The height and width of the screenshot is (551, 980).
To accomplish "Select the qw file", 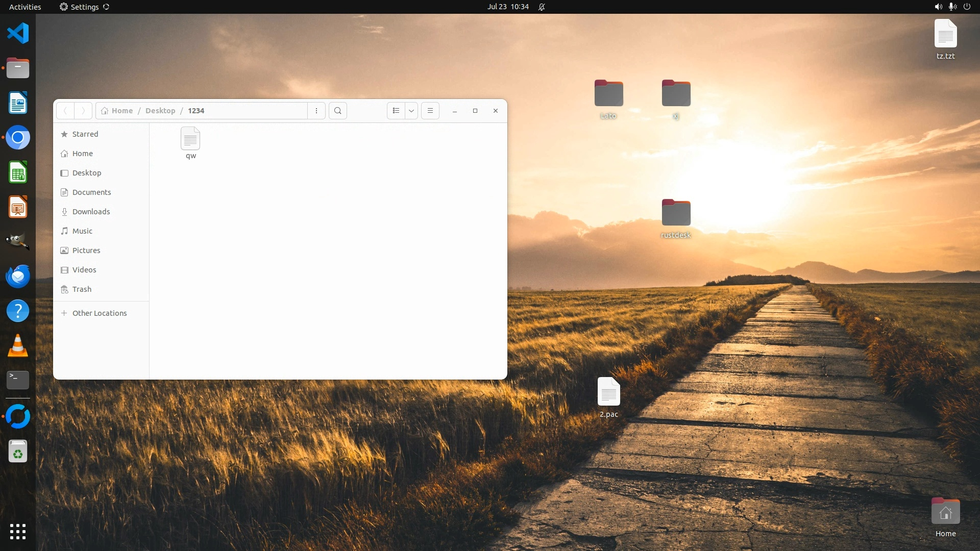I will click(x=190, y=143).
